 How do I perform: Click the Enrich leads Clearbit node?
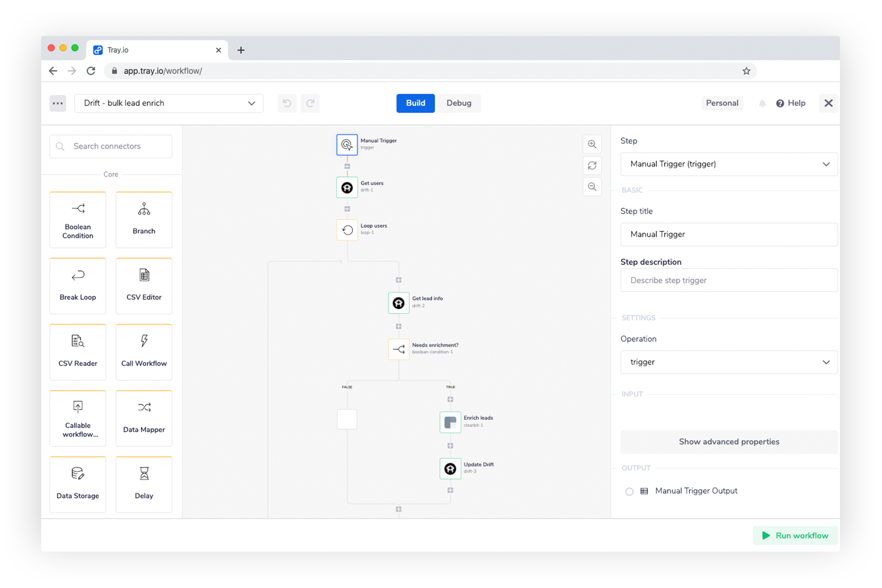tap(450, 422)
